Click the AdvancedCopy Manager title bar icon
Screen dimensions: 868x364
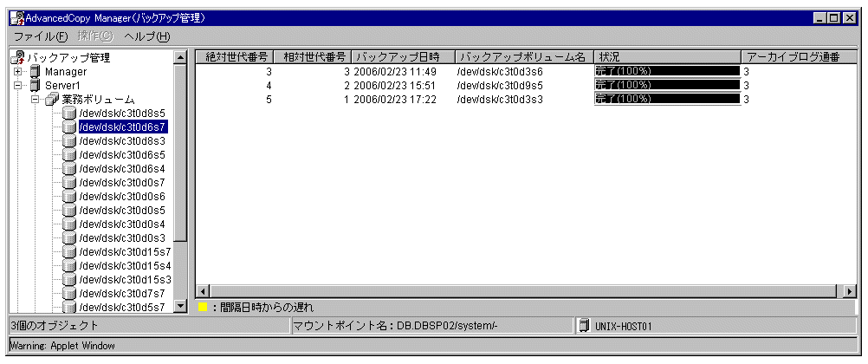(17, 18)
